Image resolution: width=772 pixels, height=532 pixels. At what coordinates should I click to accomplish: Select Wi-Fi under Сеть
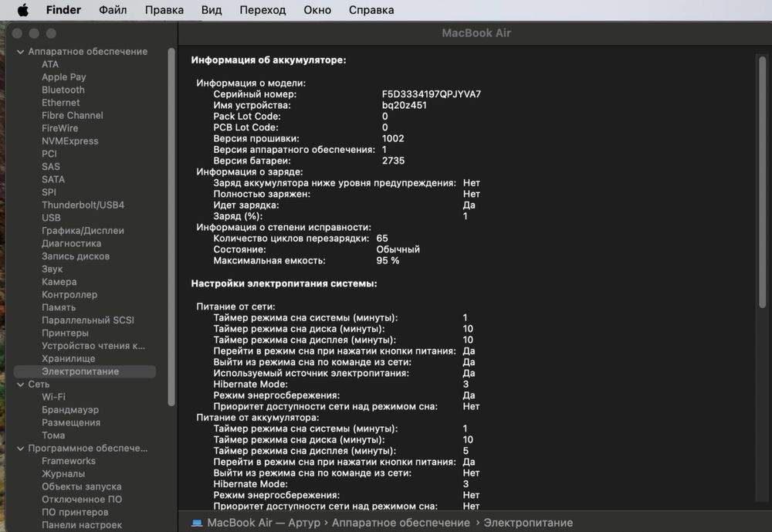click(x=53, y=397)
